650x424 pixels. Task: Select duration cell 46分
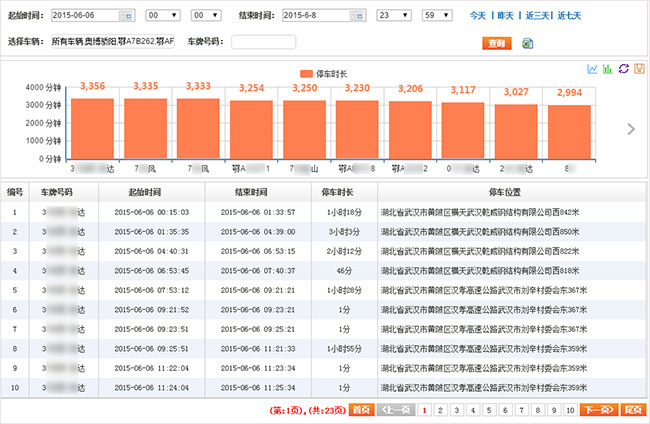coord(344,271)
